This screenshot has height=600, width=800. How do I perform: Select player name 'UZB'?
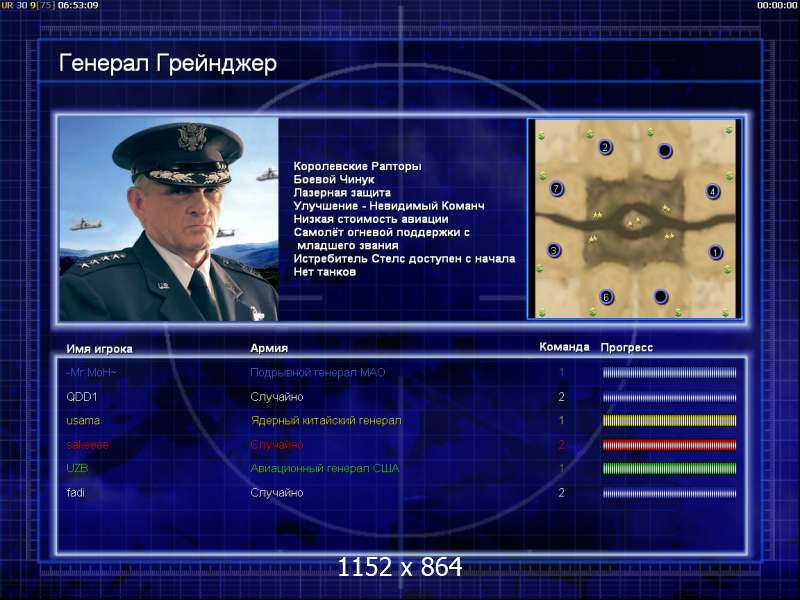77,468
